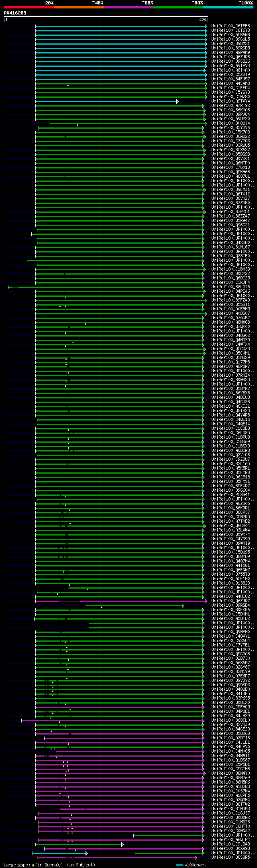Viewport: 257px width, 868px height.
Task: Open hit UniRef100_C6T6Y3
Action: tap(230, 30)
